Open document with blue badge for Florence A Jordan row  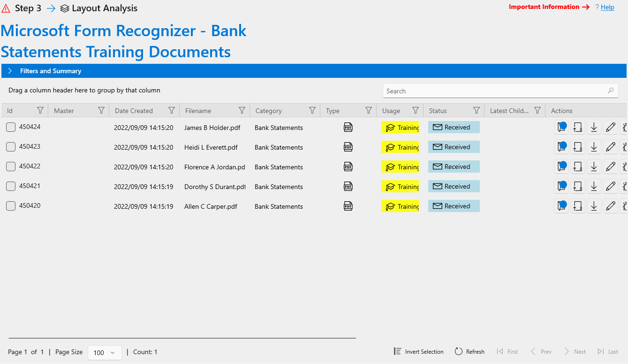click(x=561, y=167)
